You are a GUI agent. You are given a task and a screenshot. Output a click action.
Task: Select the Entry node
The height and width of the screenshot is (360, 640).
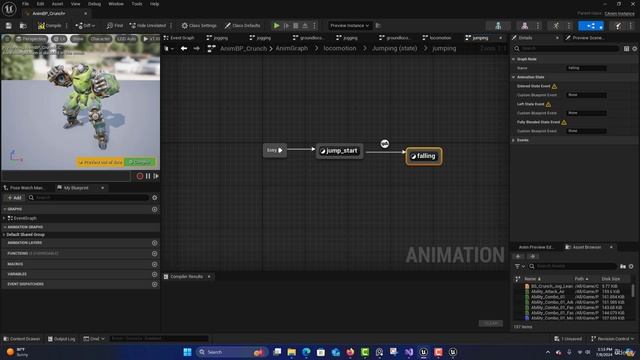[x=275, y=150]
